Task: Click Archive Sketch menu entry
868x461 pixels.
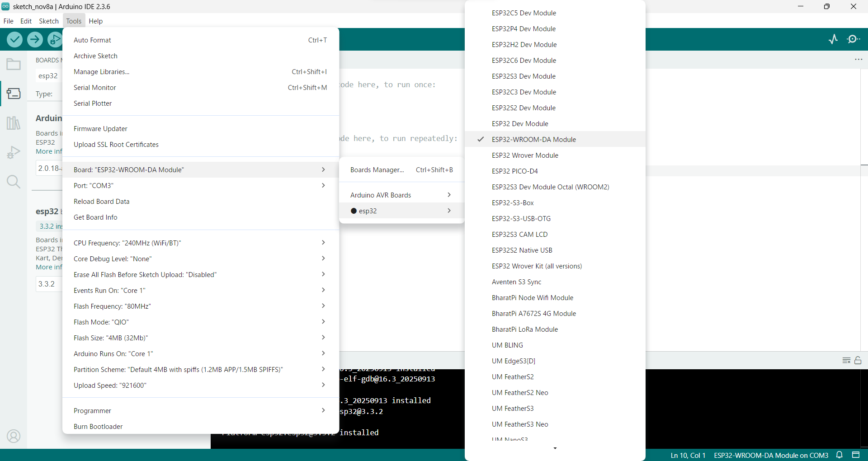Action: [201, 56]
